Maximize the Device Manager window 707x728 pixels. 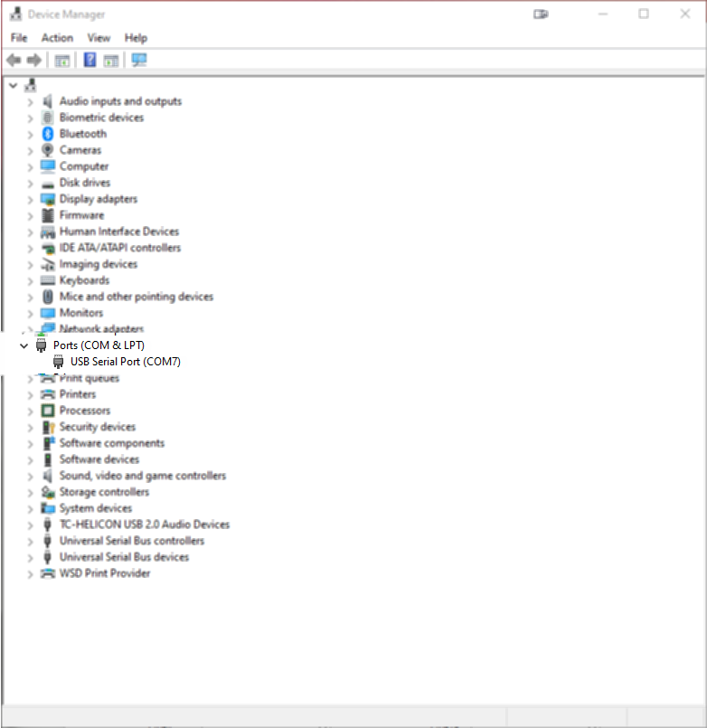pos(644,14)
